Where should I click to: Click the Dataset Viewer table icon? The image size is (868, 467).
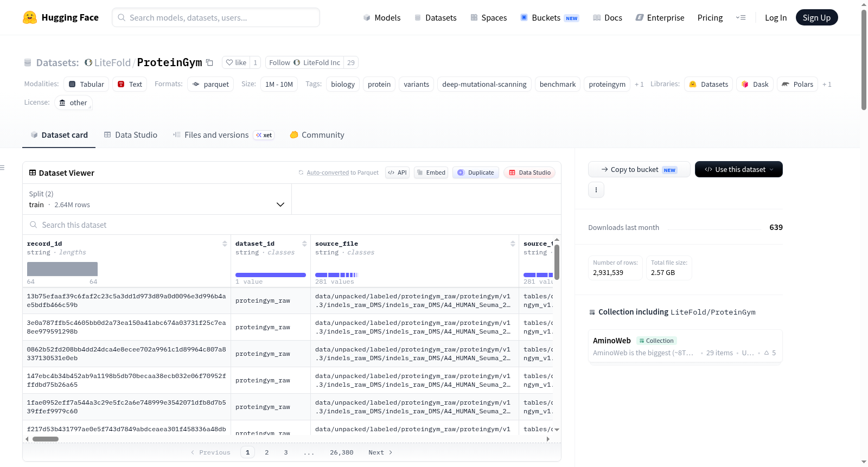33,172
